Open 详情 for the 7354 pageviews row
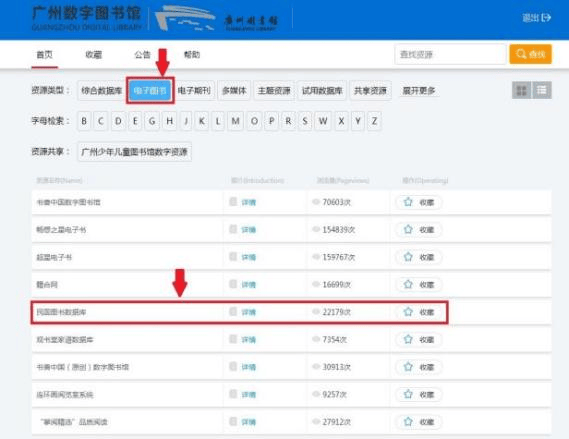The width and height of the screenshot is (569, 439). 249,340
